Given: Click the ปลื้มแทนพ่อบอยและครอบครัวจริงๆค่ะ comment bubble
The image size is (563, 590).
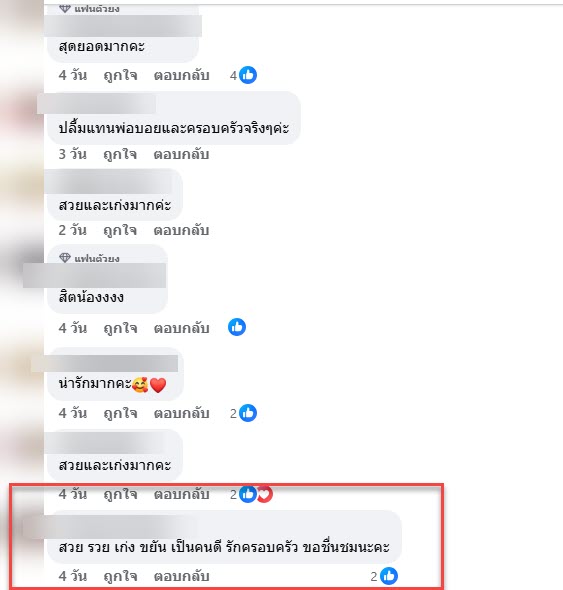Looking at the screenshot, I should [174, 118].
